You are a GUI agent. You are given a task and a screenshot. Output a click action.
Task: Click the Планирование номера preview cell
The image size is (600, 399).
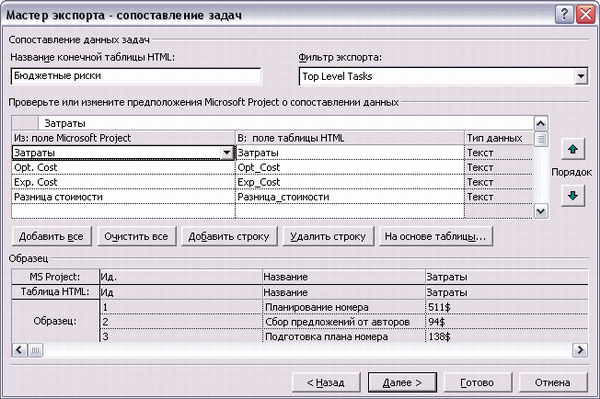pos(344,307)
